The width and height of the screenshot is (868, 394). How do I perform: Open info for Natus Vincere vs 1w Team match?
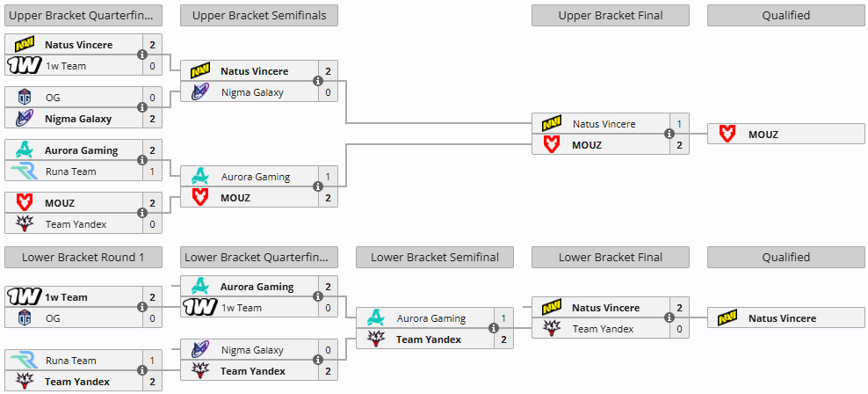click(x=142, y=55)
